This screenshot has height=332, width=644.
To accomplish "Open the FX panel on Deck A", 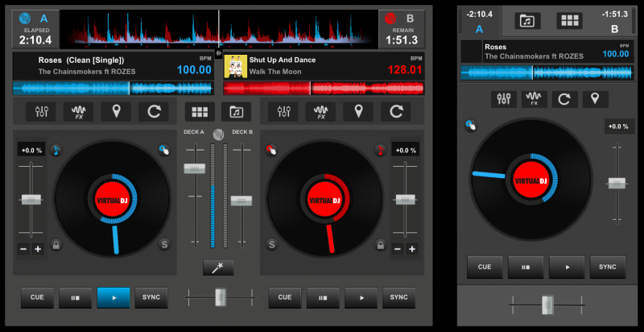I will point(78,111).
